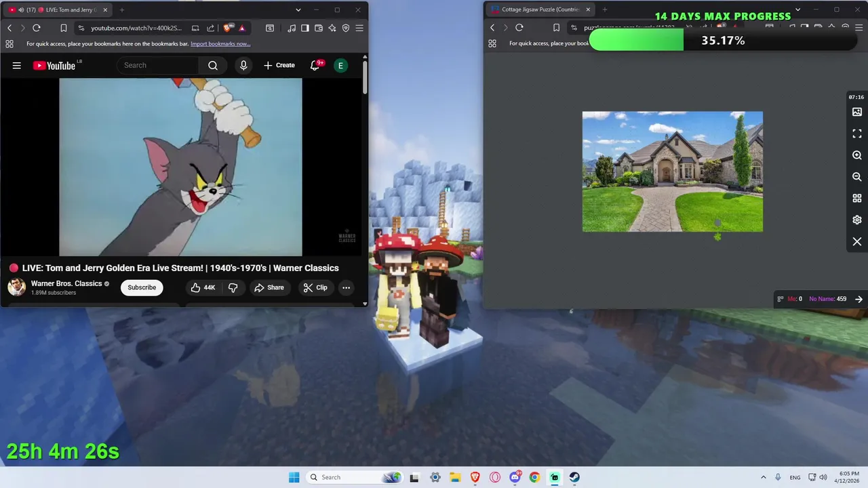Screen dimensions: 868x488
Task: Go back in the puzzle browser window
Action: click(492, 28)
